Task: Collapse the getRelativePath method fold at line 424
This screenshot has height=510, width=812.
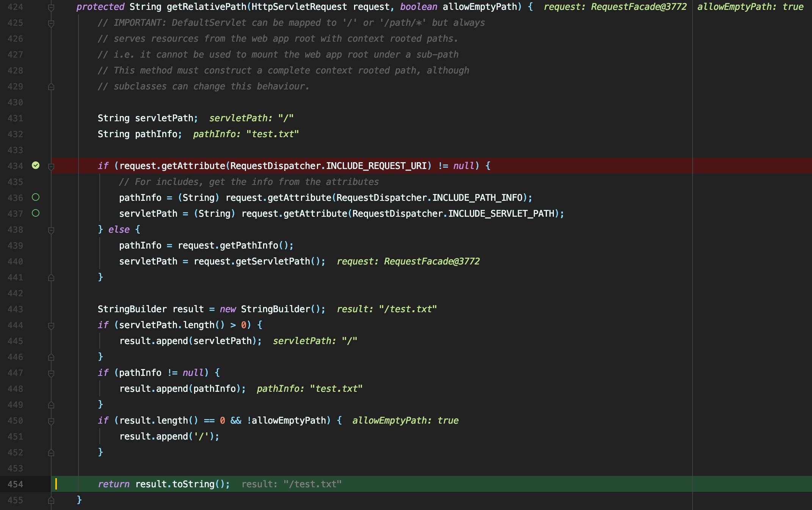Action: (51, 7)
